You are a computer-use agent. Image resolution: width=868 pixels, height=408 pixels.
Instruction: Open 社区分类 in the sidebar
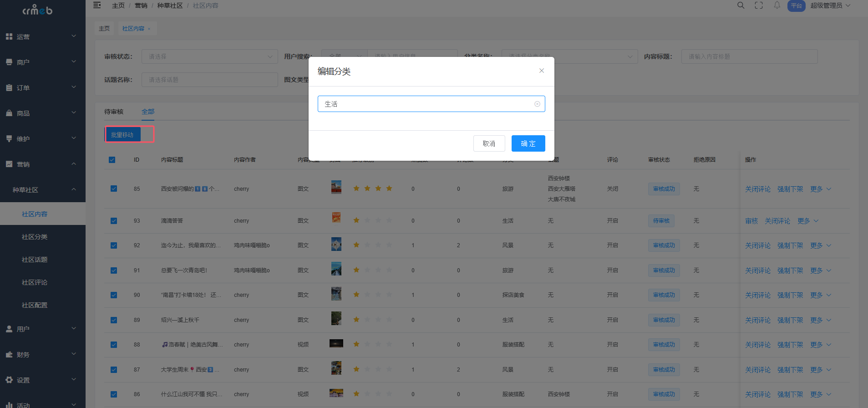[x=35, y=237]
